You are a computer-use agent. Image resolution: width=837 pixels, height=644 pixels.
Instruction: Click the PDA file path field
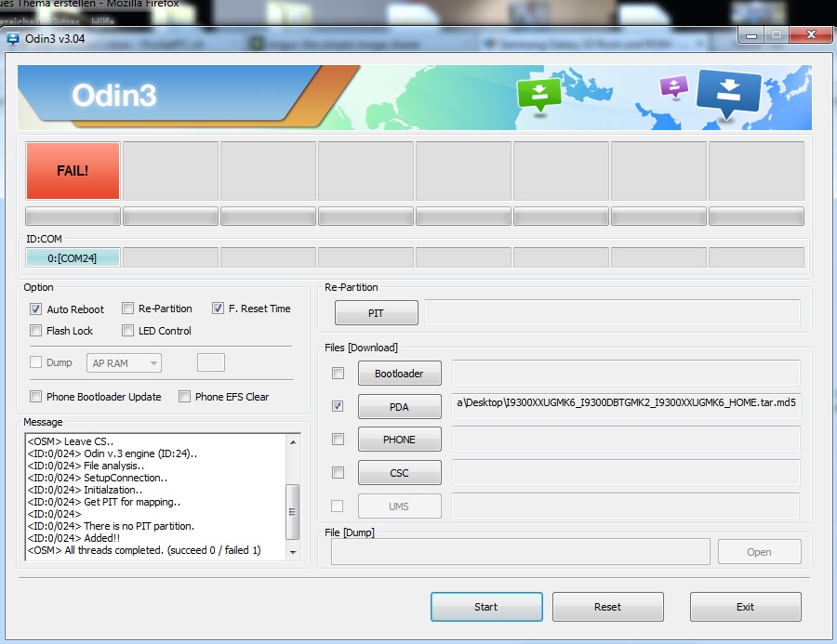[x=626, y=406]
